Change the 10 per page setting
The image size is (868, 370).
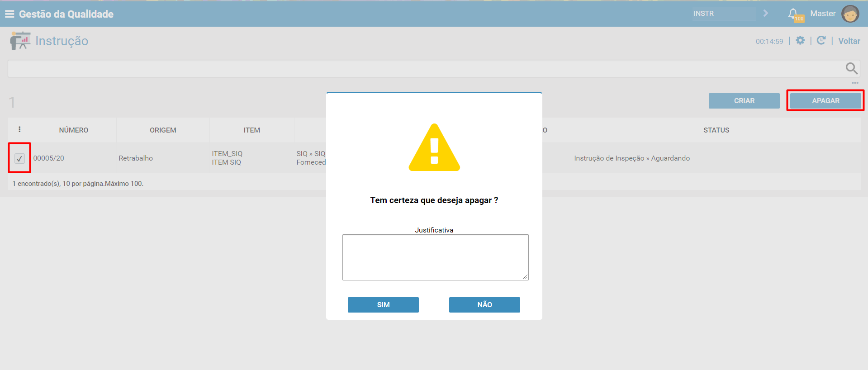coord(66,184)
